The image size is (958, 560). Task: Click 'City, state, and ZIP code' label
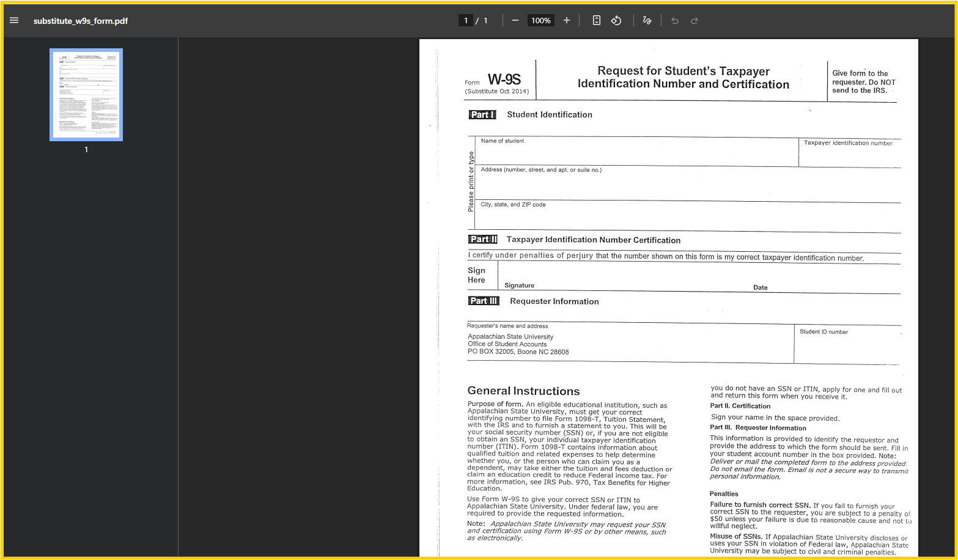point(513,204)
